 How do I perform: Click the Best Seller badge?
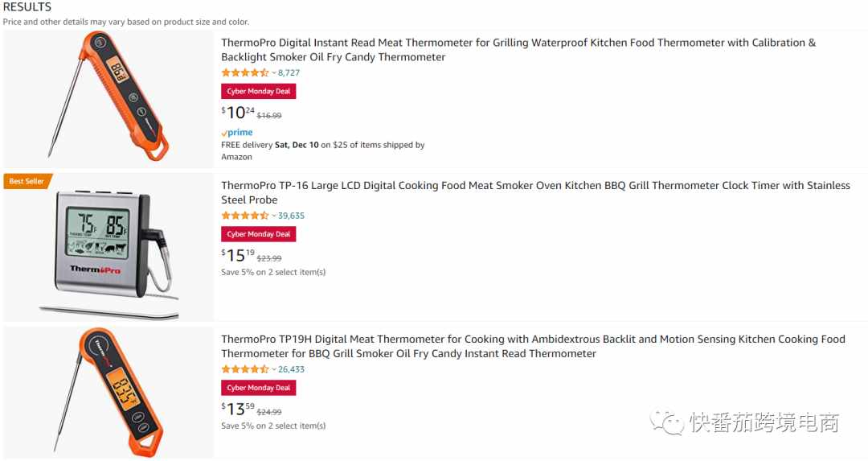(x=27, y=181)
